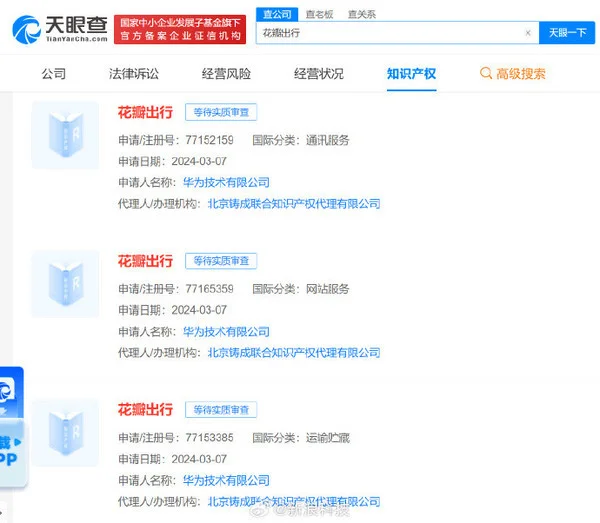Open 华为技术有限公司 link under communication services trademark

tap(226, 182)
